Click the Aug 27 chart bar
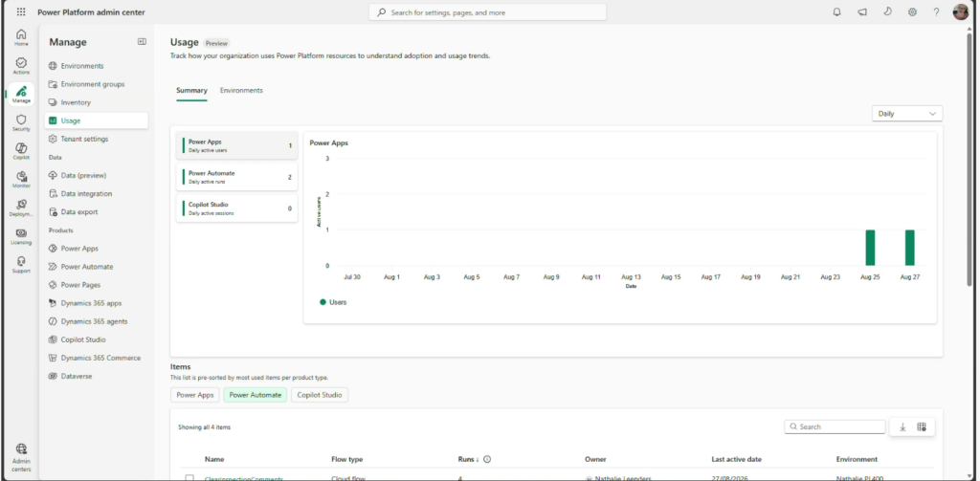 pyautogui.click(x=910, y=248)
